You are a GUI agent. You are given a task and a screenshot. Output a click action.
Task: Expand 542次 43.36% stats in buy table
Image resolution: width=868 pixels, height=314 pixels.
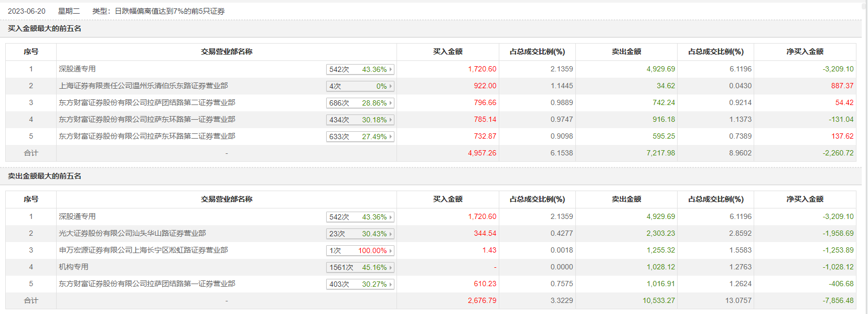coord(360,69)
